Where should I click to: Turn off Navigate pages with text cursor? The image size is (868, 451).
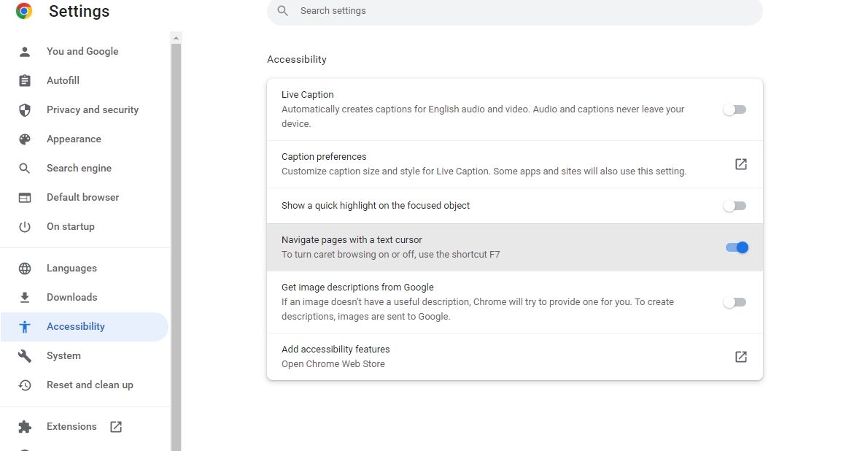(737, 247)
